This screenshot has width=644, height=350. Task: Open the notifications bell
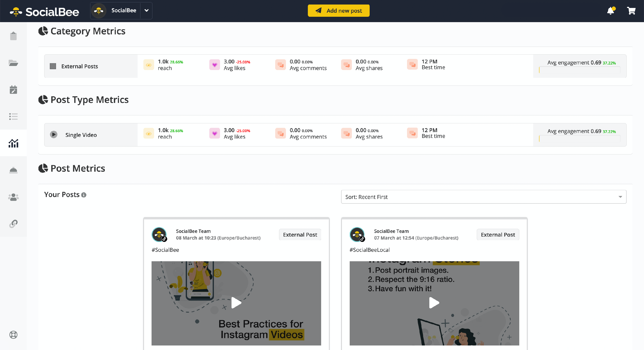611,11
